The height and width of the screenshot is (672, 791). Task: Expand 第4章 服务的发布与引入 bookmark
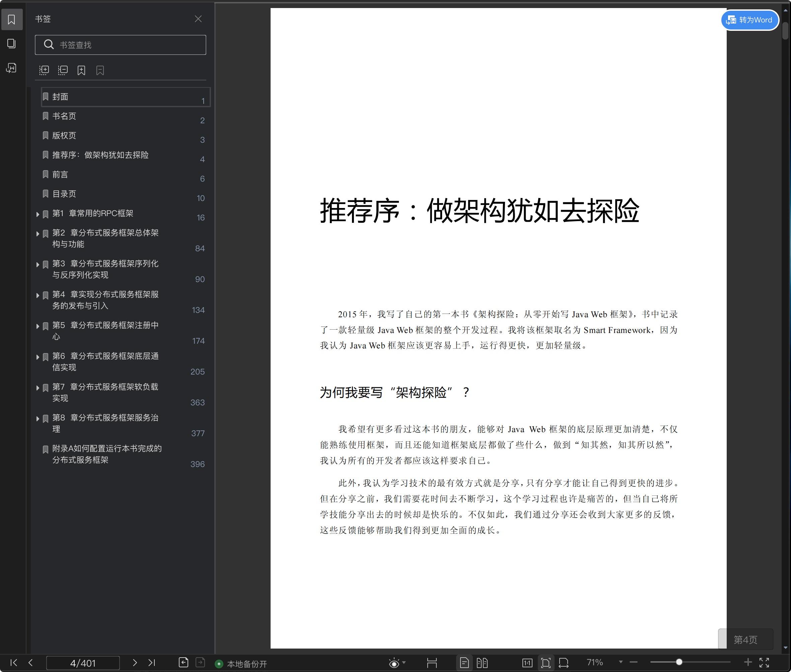coord(38,295)
